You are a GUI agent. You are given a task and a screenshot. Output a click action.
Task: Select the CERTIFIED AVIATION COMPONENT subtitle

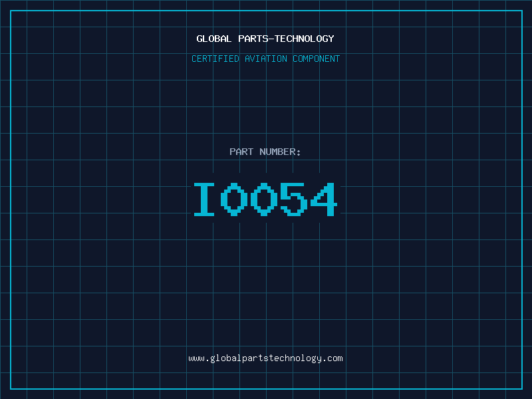265,59
